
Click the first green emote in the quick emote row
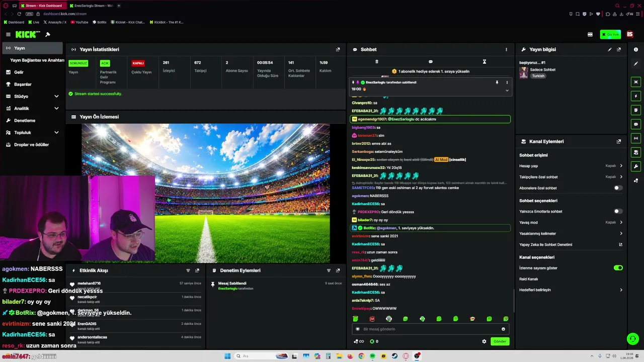tap(355, 319)
